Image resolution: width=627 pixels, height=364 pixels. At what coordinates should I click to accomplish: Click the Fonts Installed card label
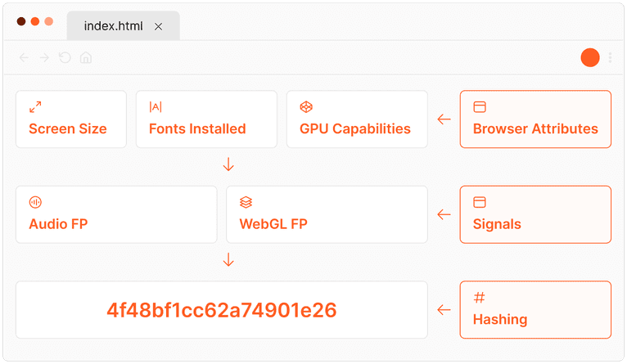tap(197, 128)
